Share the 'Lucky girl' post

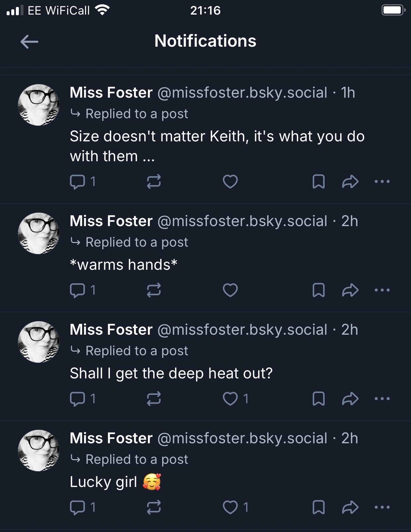click(x=350, y=507)
